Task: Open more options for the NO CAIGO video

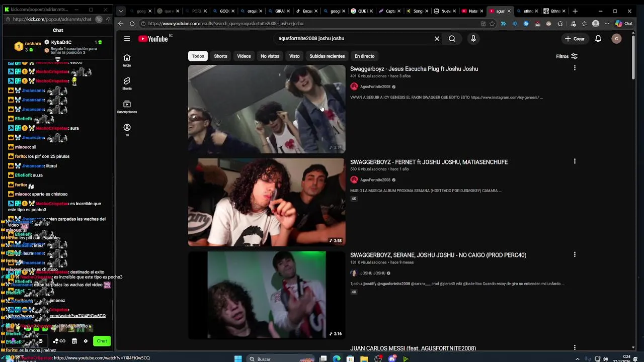Action: (575, 254)
